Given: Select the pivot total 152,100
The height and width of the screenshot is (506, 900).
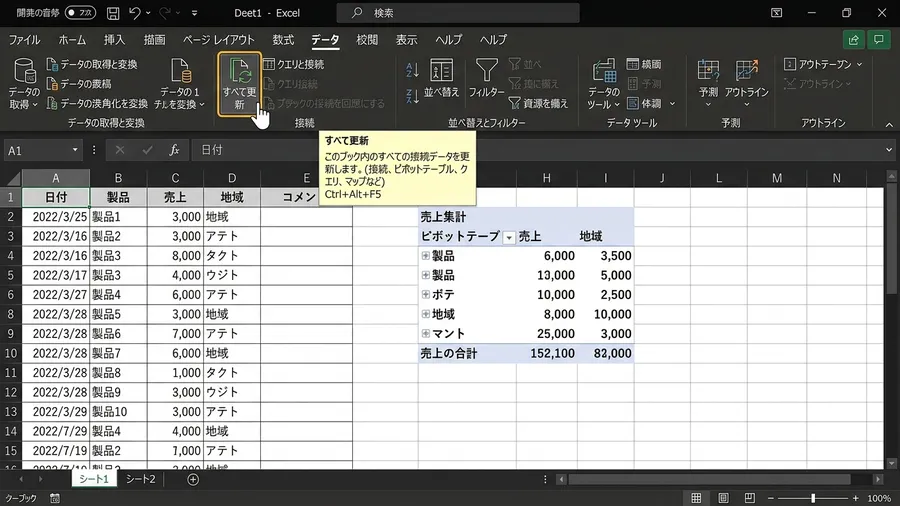Looking at the screenshot, I should pyautogui.click(x=546, y=353).
